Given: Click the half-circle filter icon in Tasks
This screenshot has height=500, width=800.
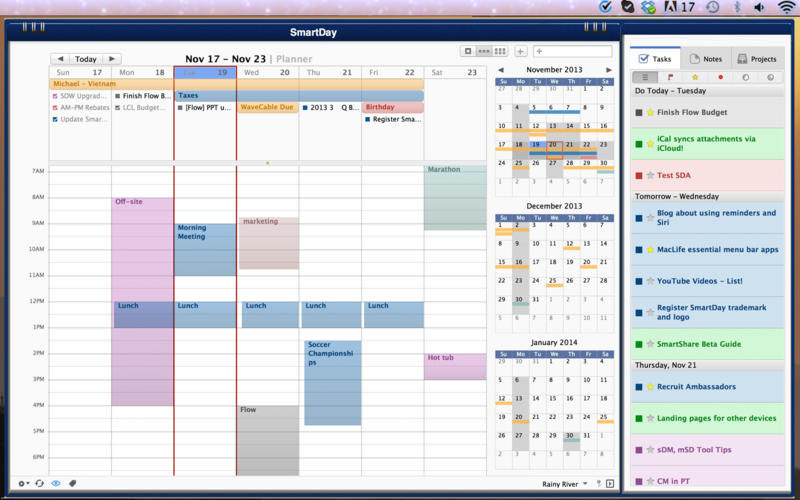Looking at the screenshot, I should (745, 78).
